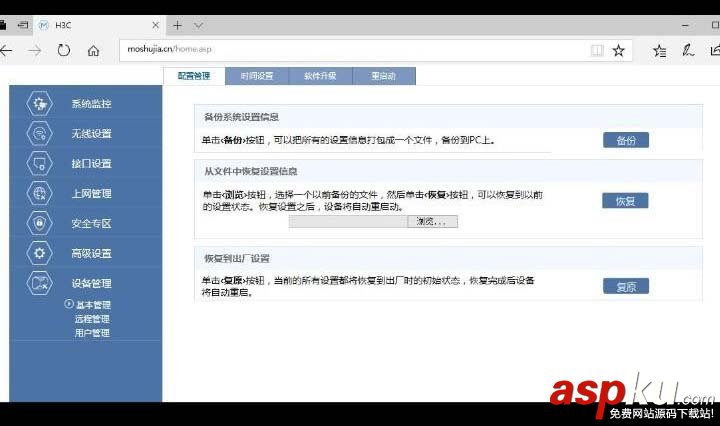Click the 无线设置 wireless icon
Viewport: 720px width, 426px height.
tap(39, 134)
